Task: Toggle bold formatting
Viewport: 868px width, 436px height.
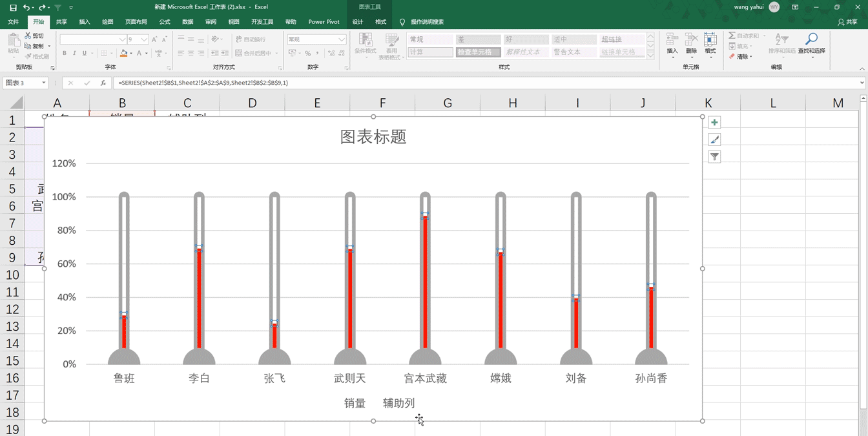Action: [65, 54]
